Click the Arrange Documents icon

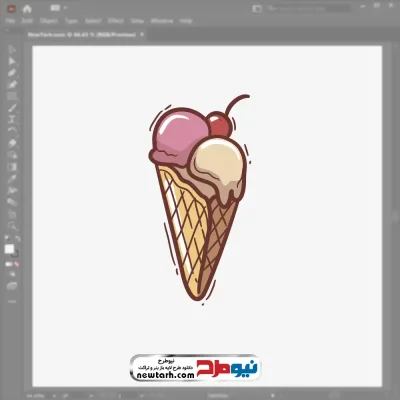point(55,8)
